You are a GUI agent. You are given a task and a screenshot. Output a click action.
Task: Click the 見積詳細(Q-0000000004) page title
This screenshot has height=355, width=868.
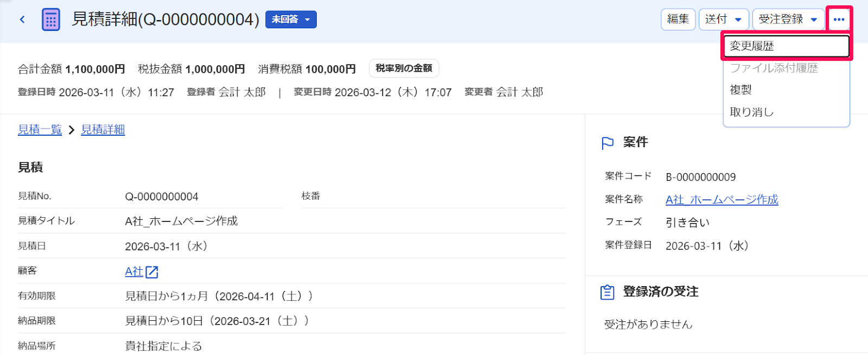(x=165, y=20)
